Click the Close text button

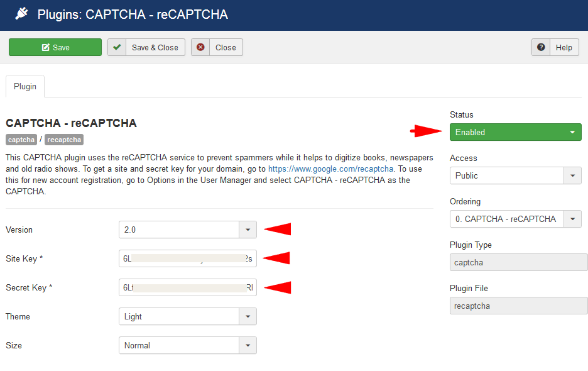[226, 48]
